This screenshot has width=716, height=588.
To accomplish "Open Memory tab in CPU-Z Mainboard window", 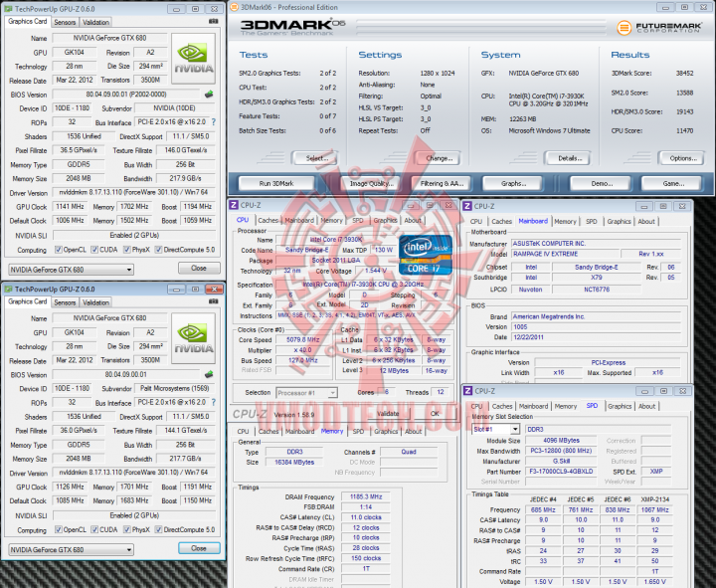I will pyautogui.click(x=565, y=221).
